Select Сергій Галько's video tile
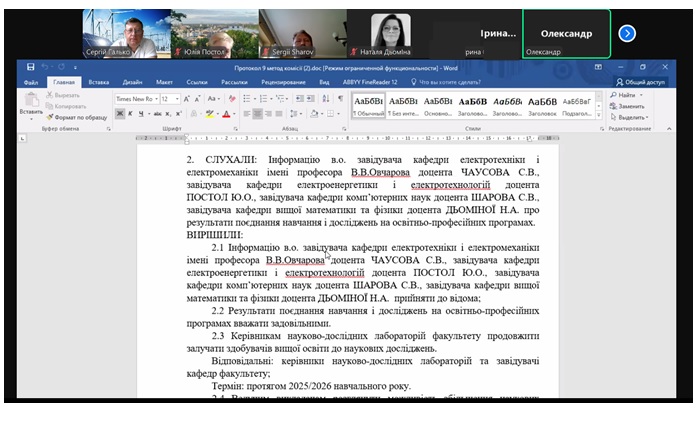The height and width of the screenshot is (423, 698). (x=127, y=34)
